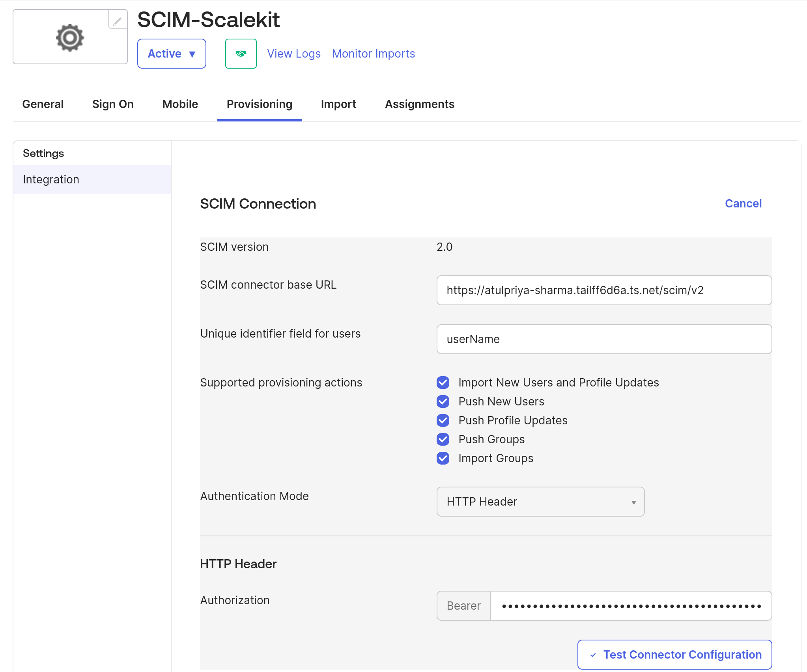
Task: Select Integration in Settings sidebar
Action: [92, 179]
